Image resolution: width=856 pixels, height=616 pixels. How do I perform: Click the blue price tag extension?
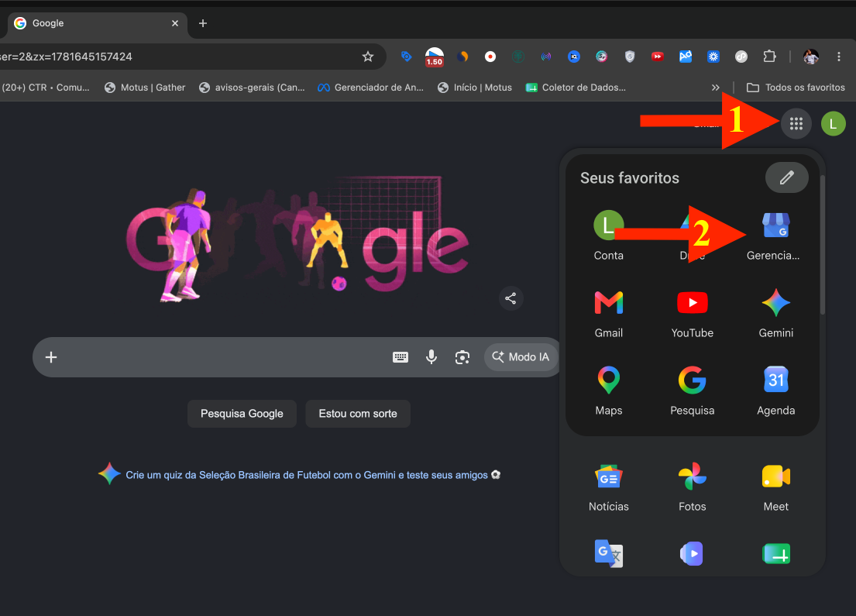[406, 57]
